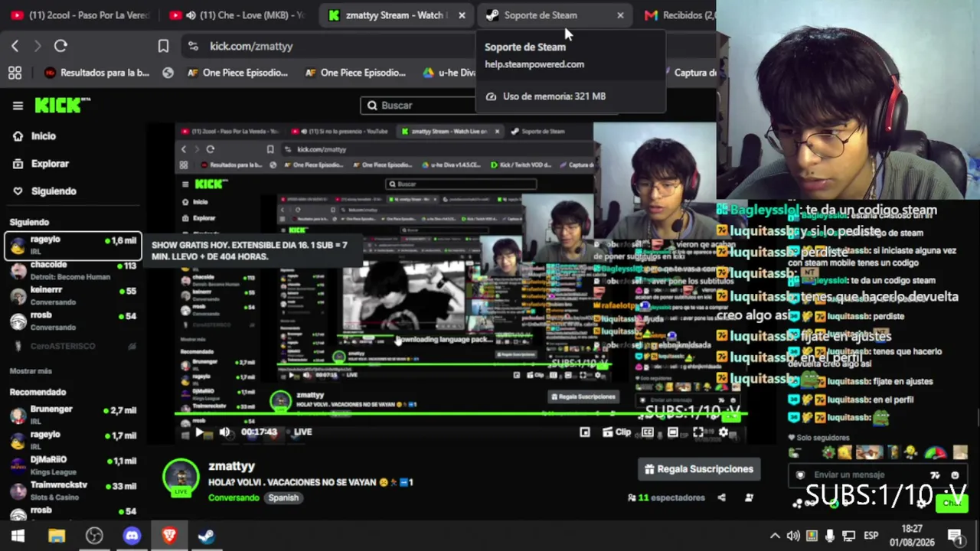Toggle closed captions on the player
The image size is (980, 551).
tap(648, 432)
